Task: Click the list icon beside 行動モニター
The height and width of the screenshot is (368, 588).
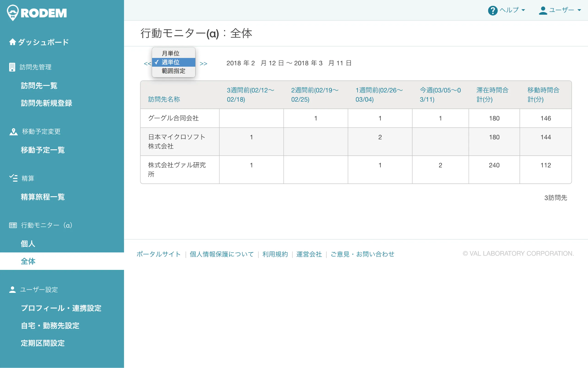Action: pos(13,225)
